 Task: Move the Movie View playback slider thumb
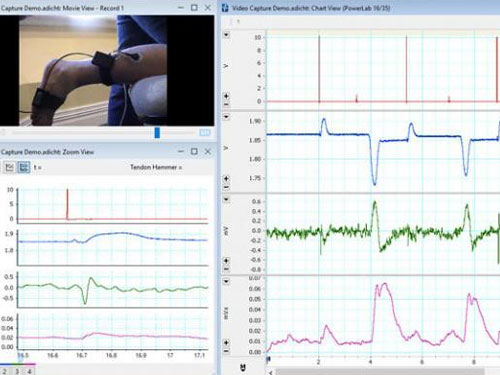point(157,133)
